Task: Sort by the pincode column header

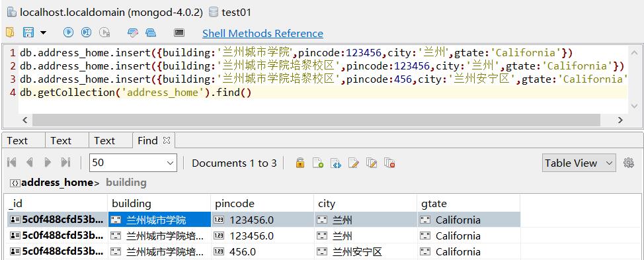Action: click(x=262, y=204)
